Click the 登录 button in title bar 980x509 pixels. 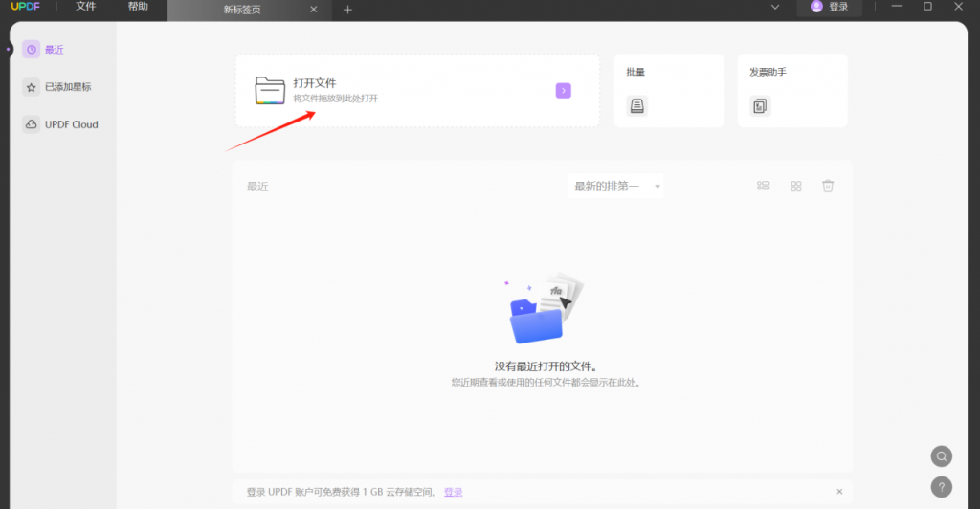[829, 7]
